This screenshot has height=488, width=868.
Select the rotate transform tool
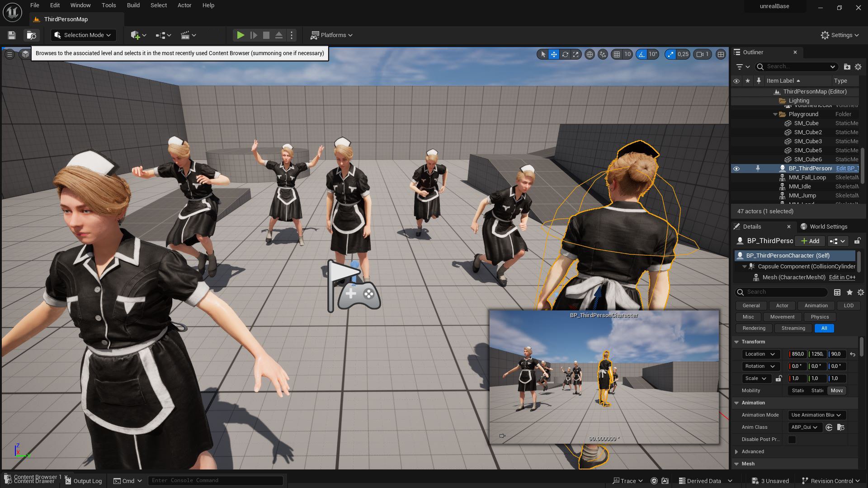[x=565, y=54]
